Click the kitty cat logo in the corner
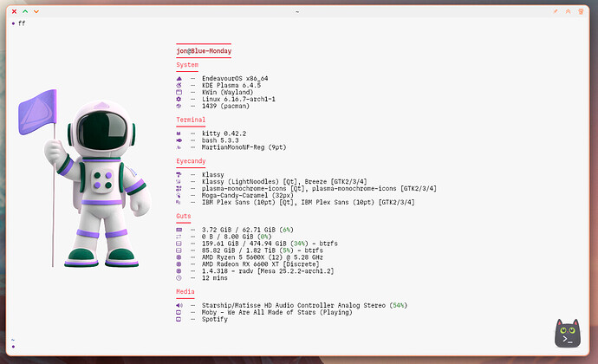The height and width of the screenshot is (364, 598). 568,334
